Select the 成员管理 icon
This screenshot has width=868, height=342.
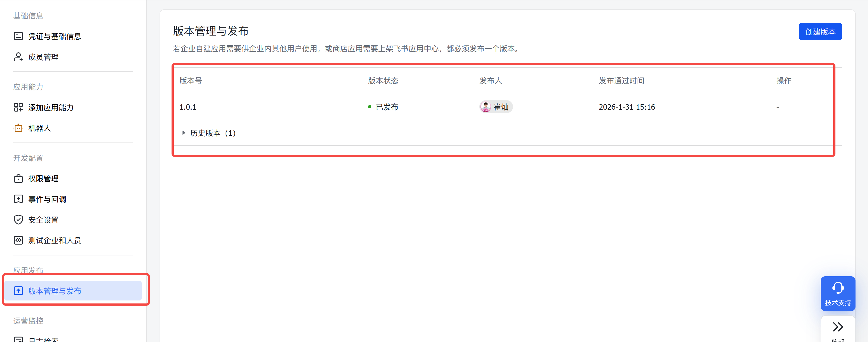(18, 57)
